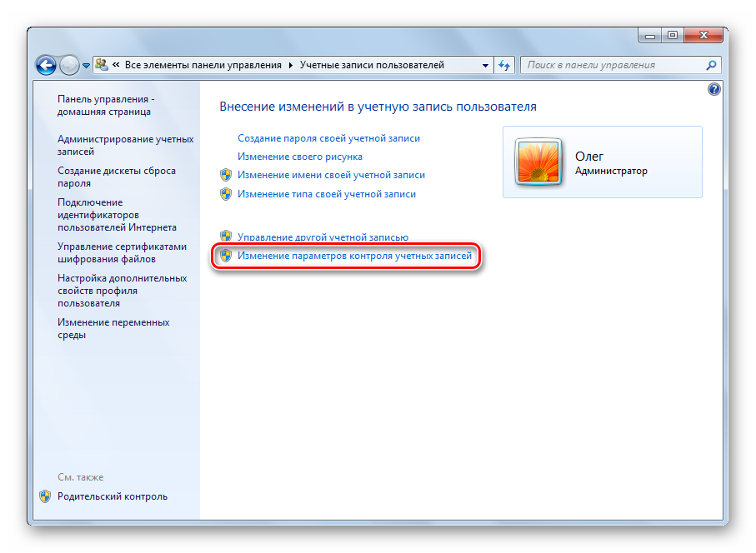Open Управление другой учетной записью link
Screen dimensions: 756x553
click(323, 237)
